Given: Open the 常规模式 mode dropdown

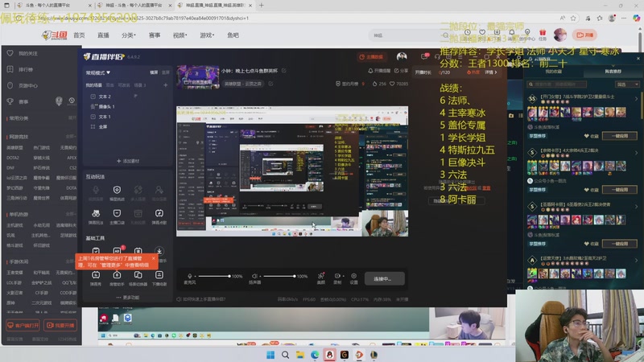Looking at the screenshot, I should [97, 72].
